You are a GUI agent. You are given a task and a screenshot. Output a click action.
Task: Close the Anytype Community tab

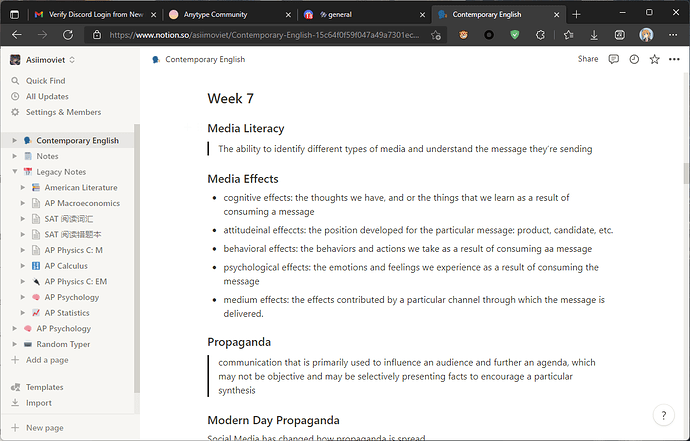[288, 15]
